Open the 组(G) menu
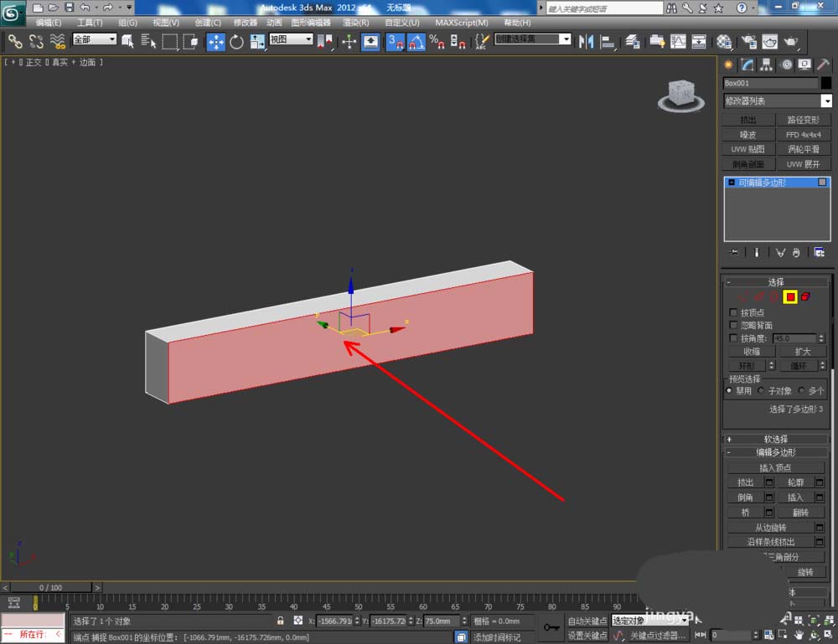The image size is (838, 644). 127,23
